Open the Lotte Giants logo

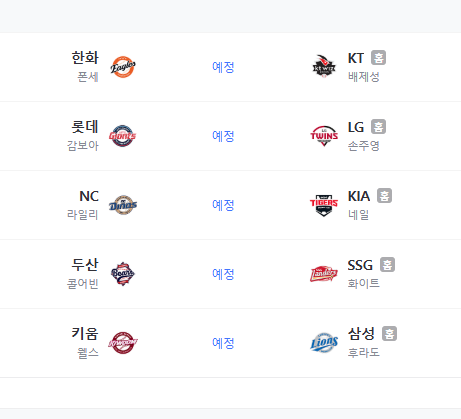click(x=123, y=136)
